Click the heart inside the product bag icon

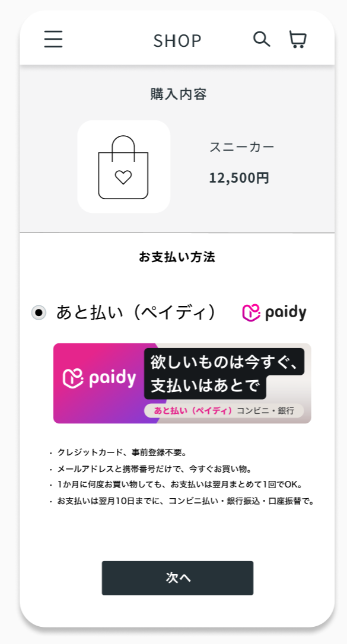[x=123, y=175]
